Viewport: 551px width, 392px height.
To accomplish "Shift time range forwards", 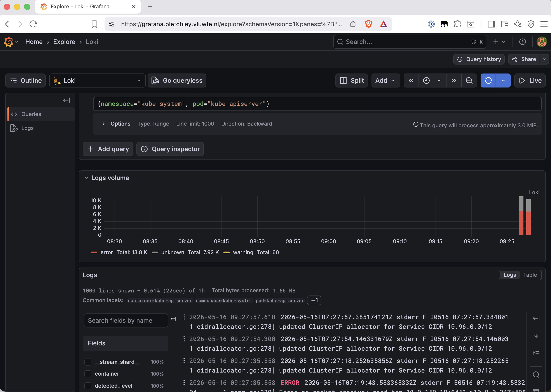I will 454,80.
